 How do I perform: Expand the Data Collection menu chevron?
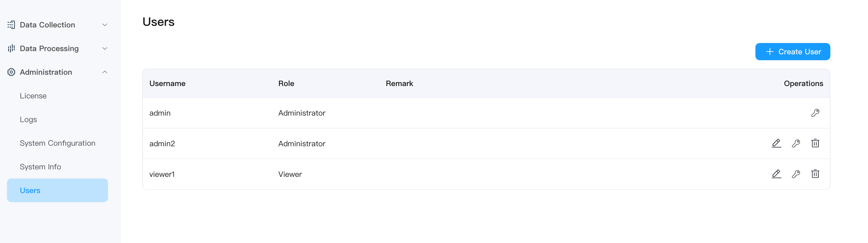105,25
